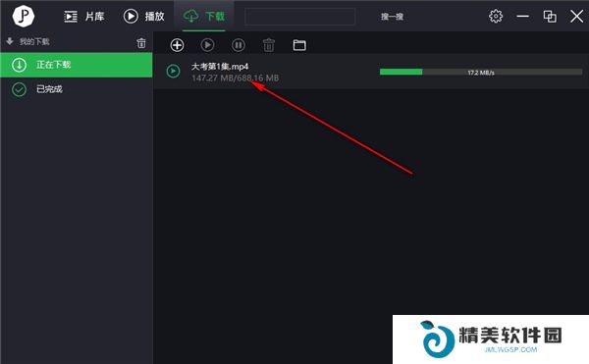This screenshot has height=364, width=589.
Task: Click the checkmark icon beside 已完成
Action: pyautogui.click(x=19, y=89)
